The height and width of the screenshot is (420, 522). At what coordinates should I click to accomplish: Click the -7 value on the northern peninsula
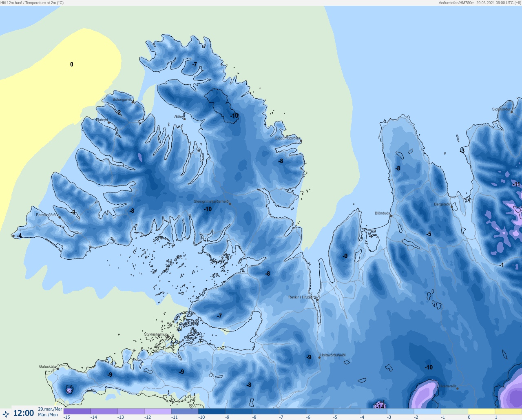coord(195,64)
